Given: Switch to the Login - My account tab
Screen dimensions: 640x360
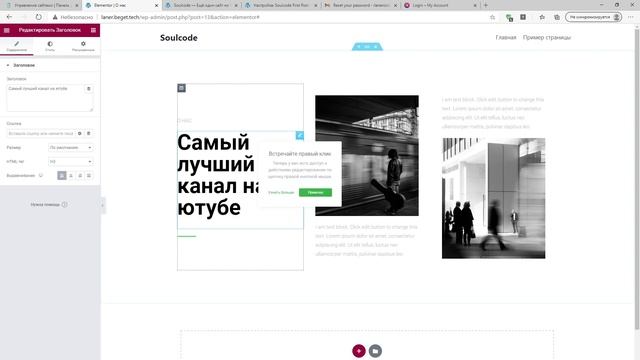Looking at the screenshot, I should point(440,5).
